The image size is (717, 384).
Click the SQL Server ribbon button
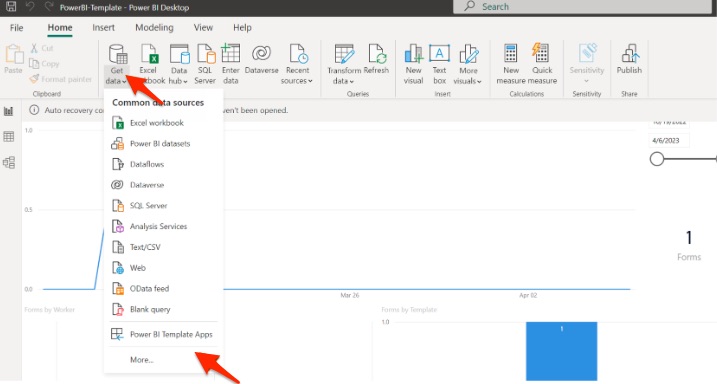tap(205, 64)
